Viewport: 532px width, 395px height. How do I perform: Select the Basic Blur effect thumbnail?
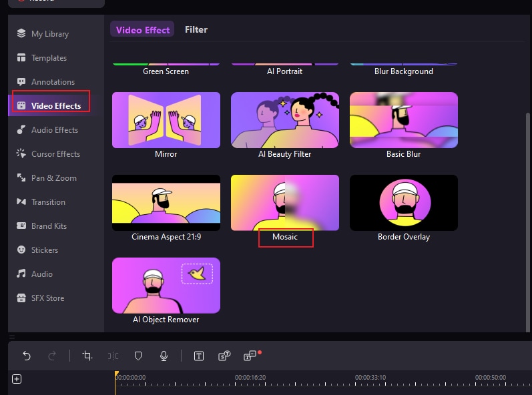[403, 120]
